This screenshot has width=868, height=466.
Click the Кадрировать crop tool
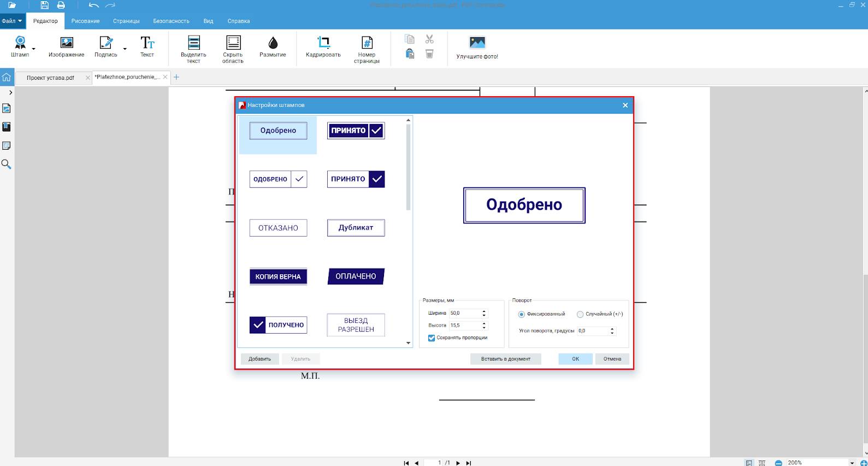323,46
